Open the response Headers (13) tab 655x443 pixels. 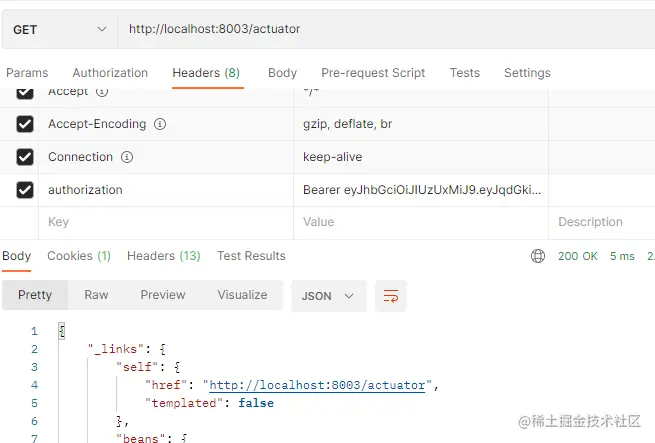[164, 256]
